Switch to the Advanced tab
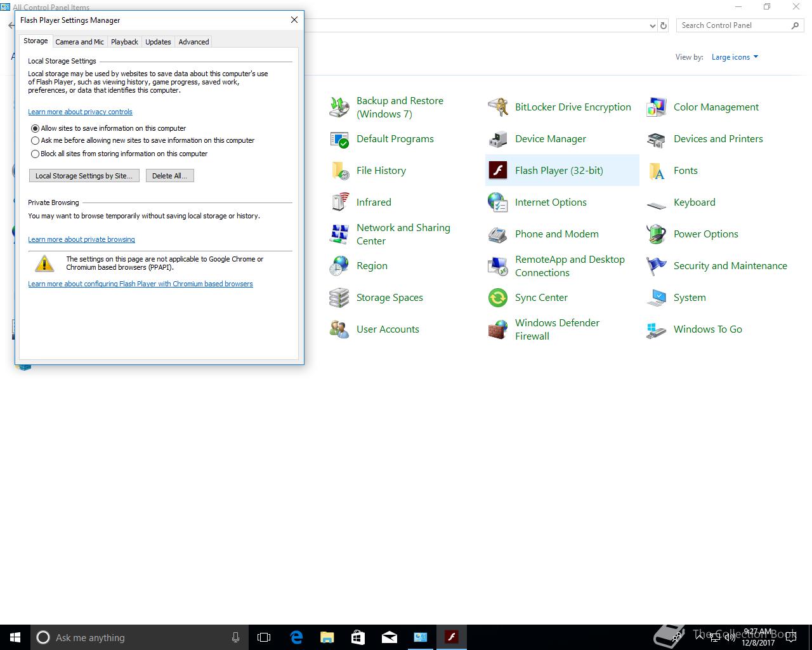 pyautogui.click(x=193, y=42)
